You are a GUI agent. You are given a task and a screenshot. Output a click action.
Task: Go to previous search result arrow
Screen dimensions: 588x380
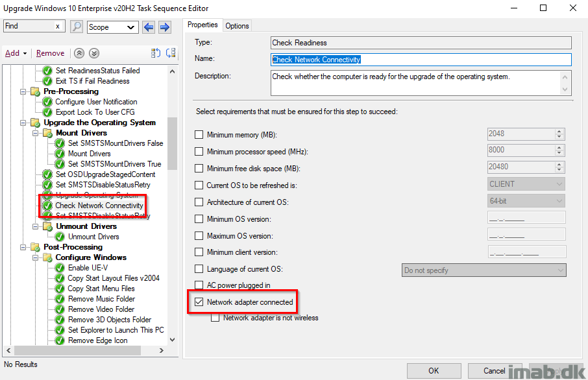tap(149, 27)
